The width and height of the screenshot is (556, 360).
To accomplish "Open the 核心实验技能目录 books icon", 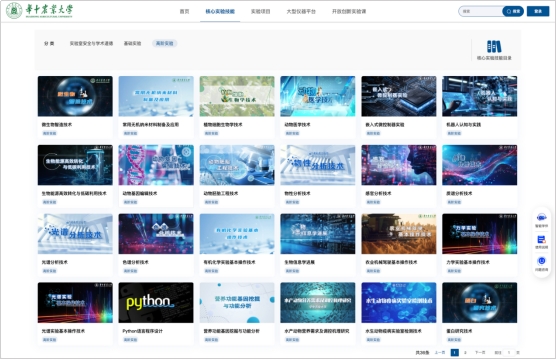I will (494, 46).
